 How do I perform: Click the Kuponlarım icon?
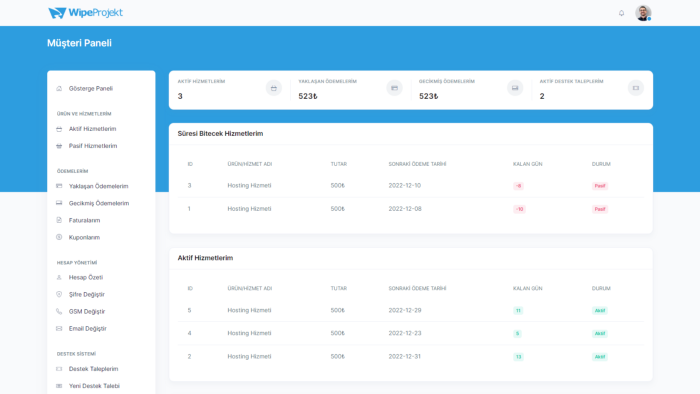tap(59, 237)
